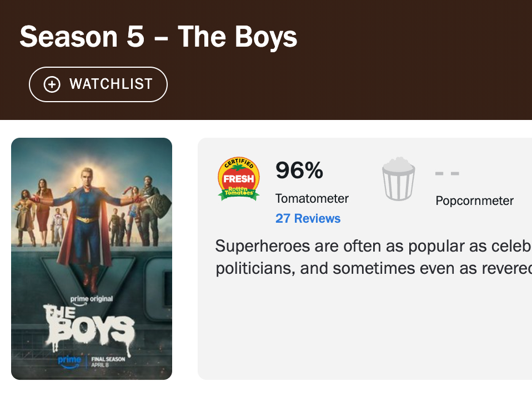Image resolution: width=532 pixels, height=401 pixels.
Task: Click the gray popcorn bucket icon
Action: 398,179
